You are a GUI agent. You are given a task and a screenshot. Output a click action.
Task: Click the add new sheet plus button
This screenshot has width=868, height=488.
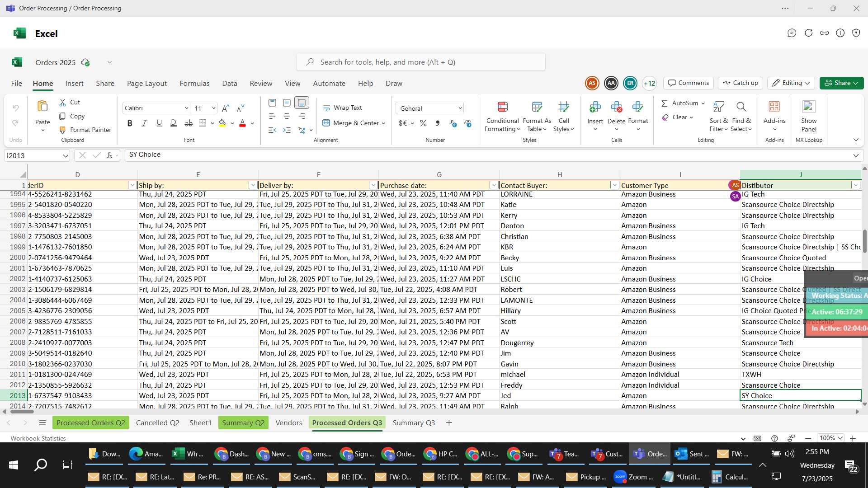coord(449,422)
